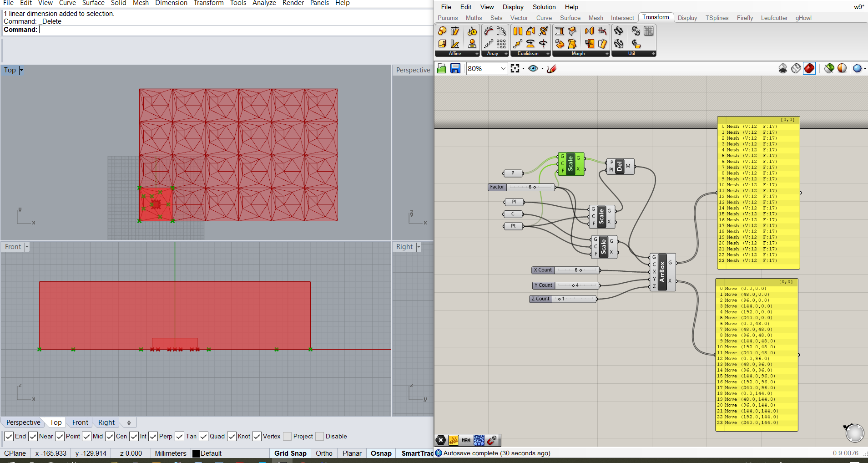Image resolution: width=868 pixels, height=463 pixels.
Task: Switch to the Mesh tab in Grasshopper
Action: [x=595, y=18]
